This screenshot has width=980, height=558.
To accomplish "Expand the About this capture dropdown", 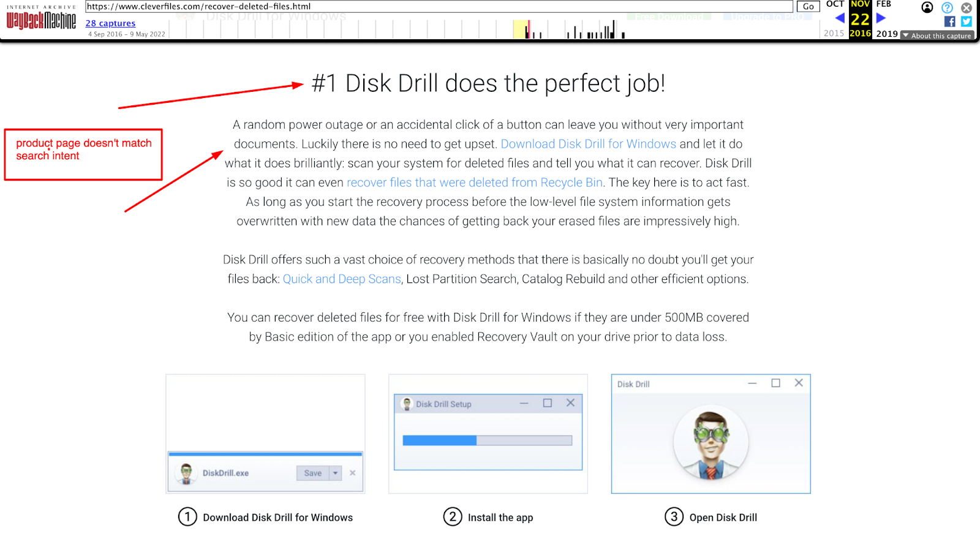I will click(x=937, y=36).
